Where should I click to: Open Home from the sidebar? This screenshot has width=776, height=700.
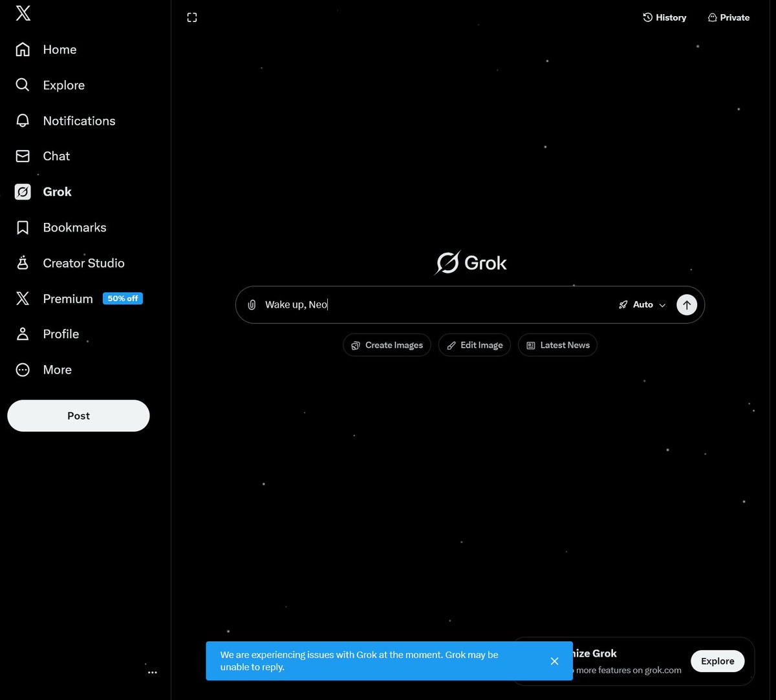pyautogui.click(x=45, y=50)
